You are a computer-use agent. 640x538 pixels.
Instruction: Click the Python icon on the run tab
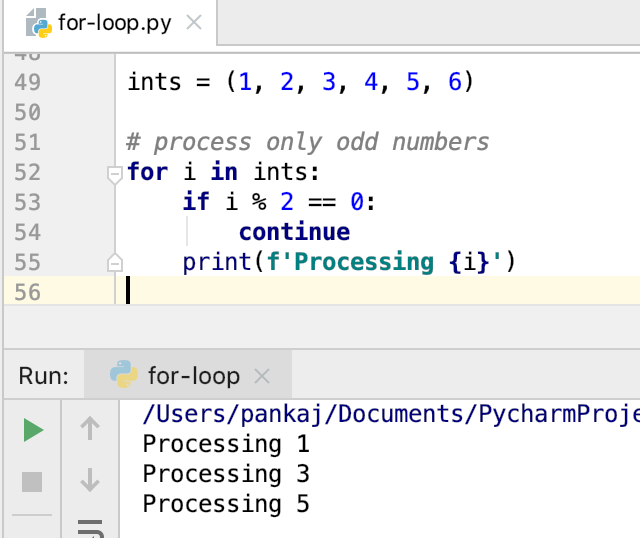click(124, 374)
